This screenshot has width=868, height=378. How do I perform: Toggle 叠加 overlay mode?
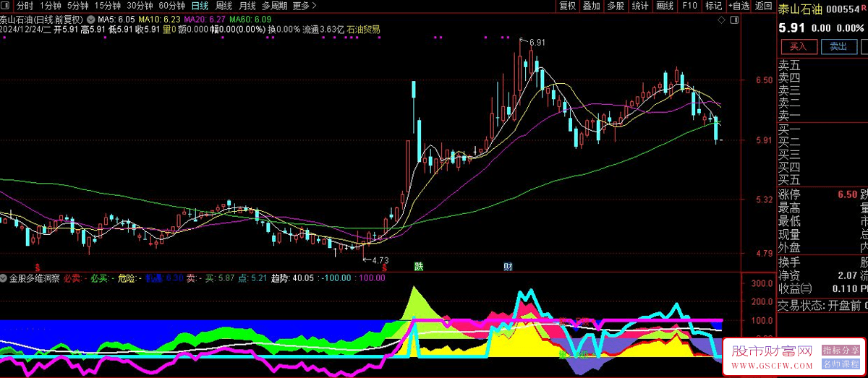click(592, 6)
